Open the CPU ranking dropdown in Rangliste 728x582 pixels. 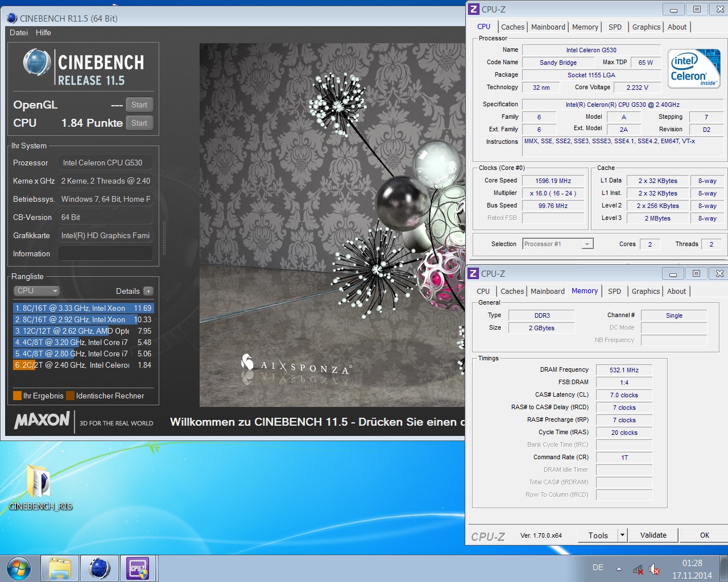click(37, 290)
